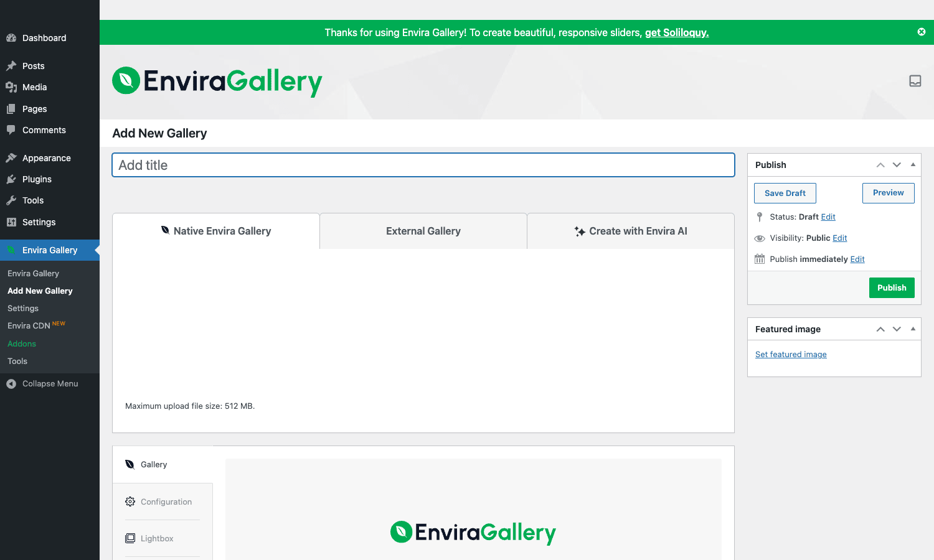934x560 pixels.
Task: Dismiss the green Soliloquy notice
Action: pyautogui.click(x=922, y=32)
